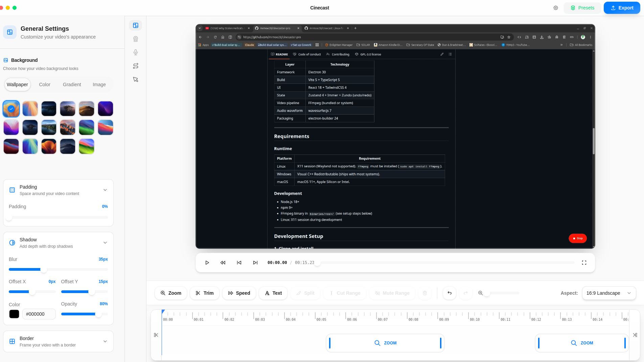
Task: Click the GPL-3.0 license tab in preview
Action: [x=368, y=54]
